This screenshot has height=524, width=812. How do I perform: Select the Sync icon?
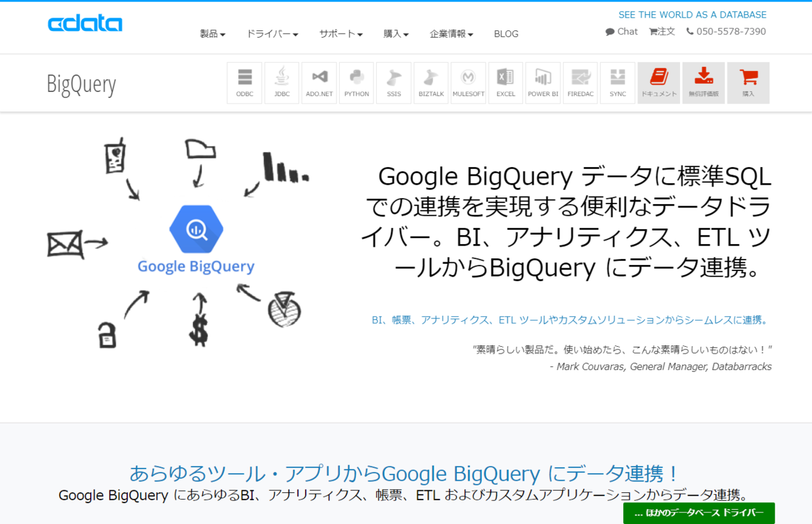(x=618, y=82)
